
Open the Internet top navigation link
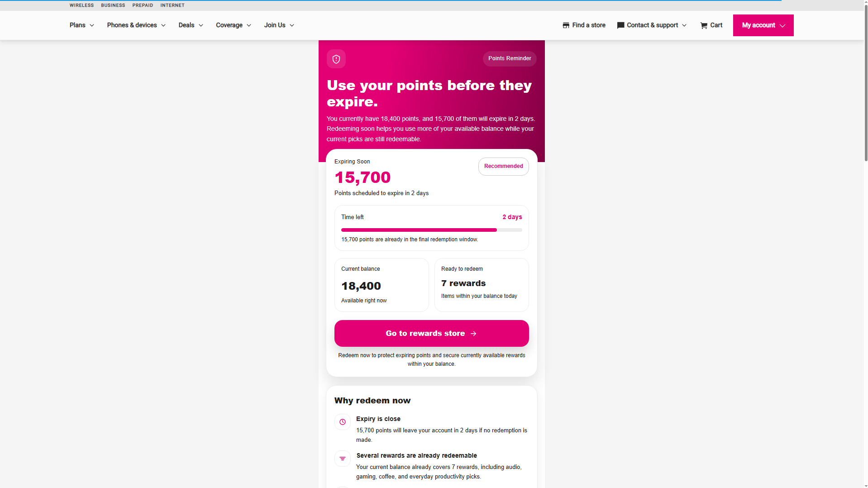172,5
